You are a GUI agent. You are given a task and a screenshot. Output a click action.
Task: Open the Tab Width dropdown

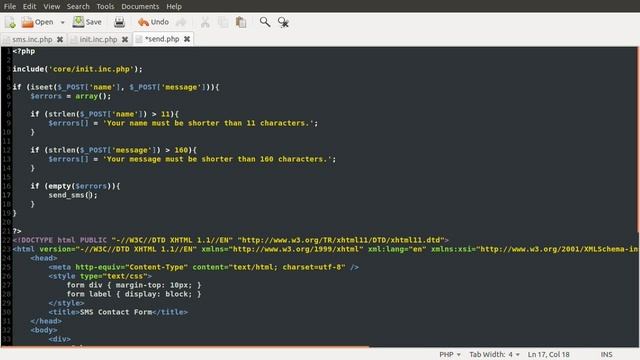click(494, 354)
